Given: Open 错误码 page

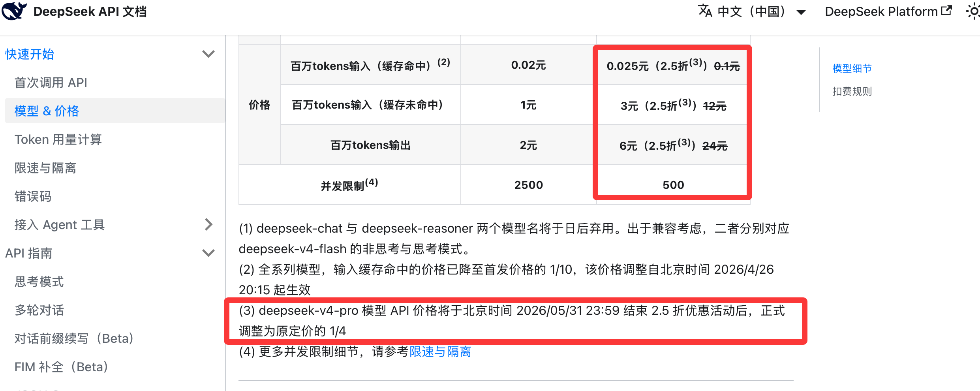Looking at the screenshot, I should [33, 196].
